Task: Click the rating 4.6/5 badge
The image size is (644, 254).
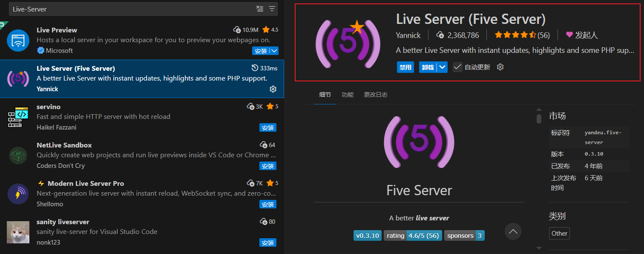Action: 413,236
